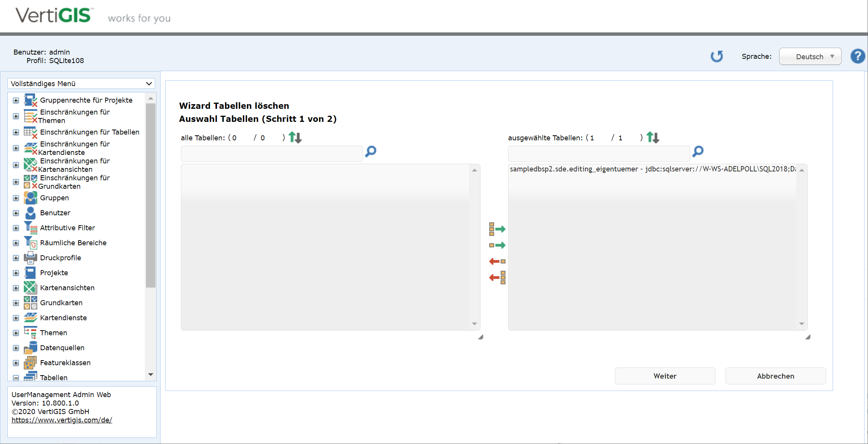This screenshot has width=868, height=444.
Task: Move selected table left with red arrow
Action: click(x=497, y=261)
